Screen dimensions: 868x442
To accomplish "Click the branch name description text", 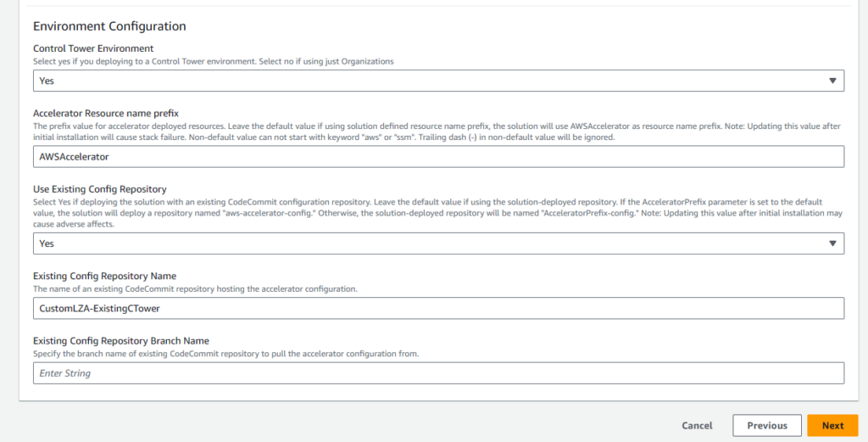I will pyautogui.click(x=225, y=354).
